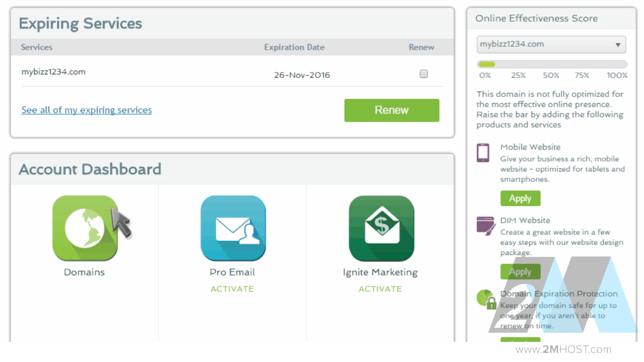
Task: Click the Domains label in dashboard
Action: (84, 272)
